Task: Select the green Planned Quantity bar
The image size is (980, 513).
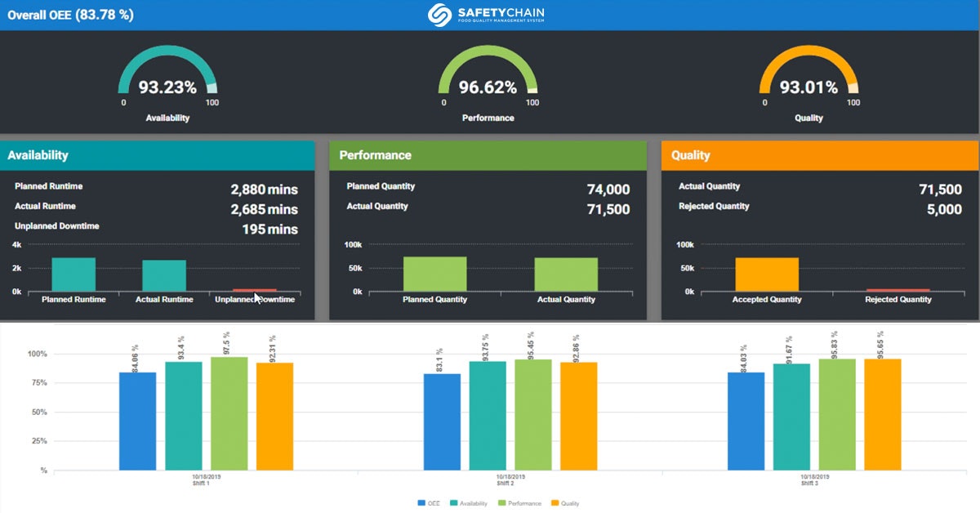Action: pyautogui.click(x=434, y=274)
